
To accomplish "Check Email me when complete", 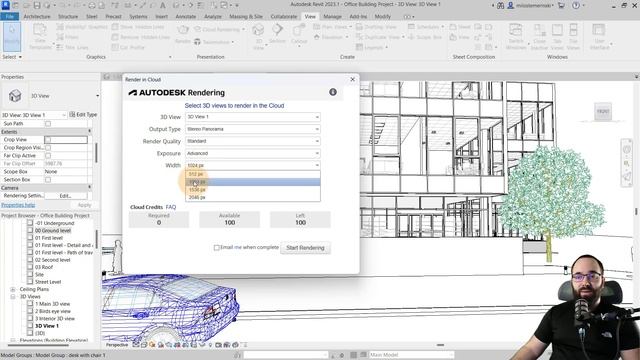I will coord(217,247).
